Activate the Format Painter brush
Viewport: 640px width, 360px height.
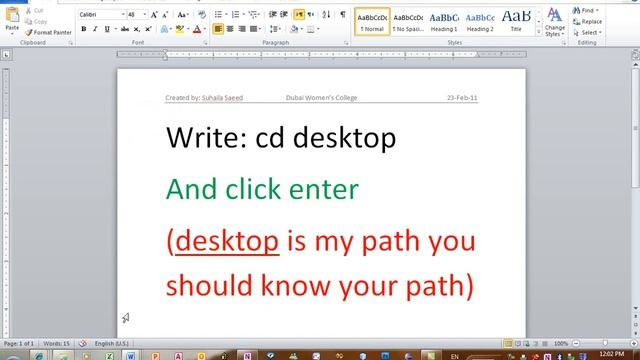coord(48,32)
